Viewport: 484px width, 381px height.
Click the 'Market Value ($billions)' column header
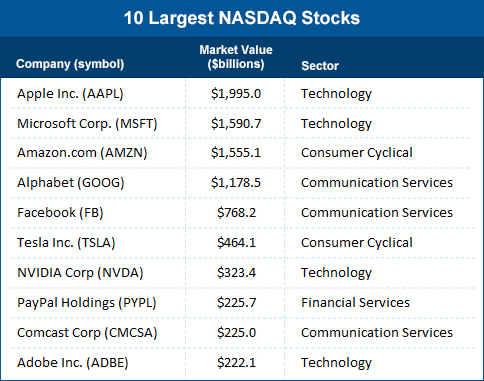click(x=236, y=57)
